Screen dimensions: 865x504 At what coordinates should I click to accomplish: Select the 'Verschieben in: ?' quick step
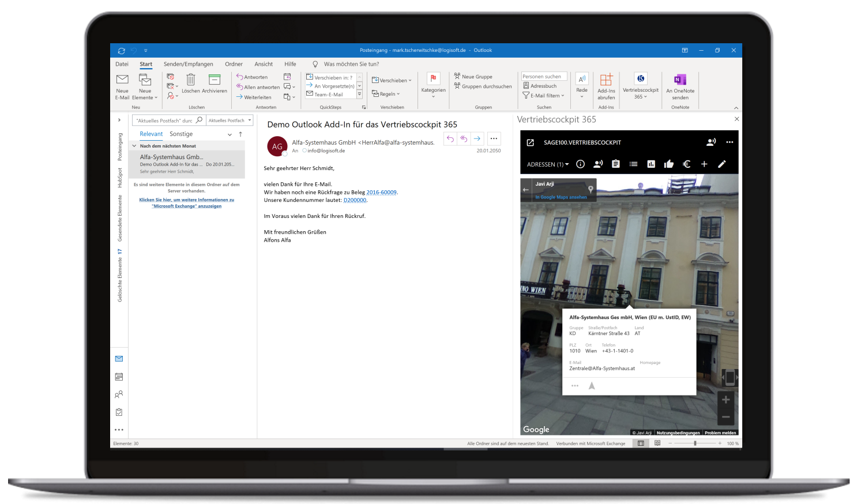pos(330,77)
